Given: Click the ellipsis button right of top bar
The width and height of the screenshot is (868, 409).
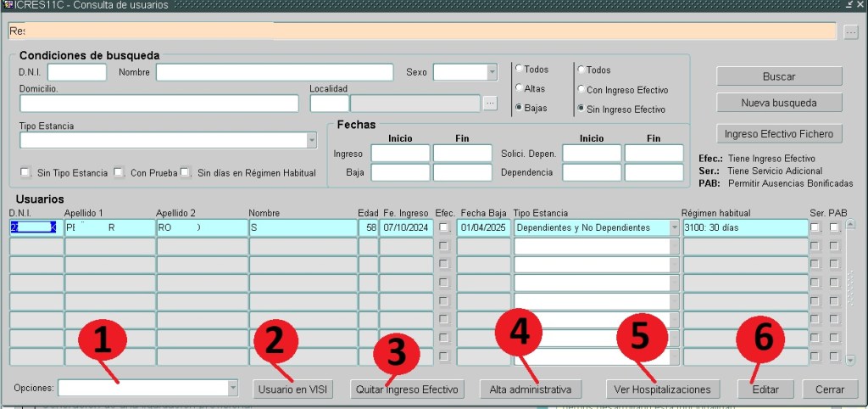Looking at the screenshot, I should (x=851, y=31).
